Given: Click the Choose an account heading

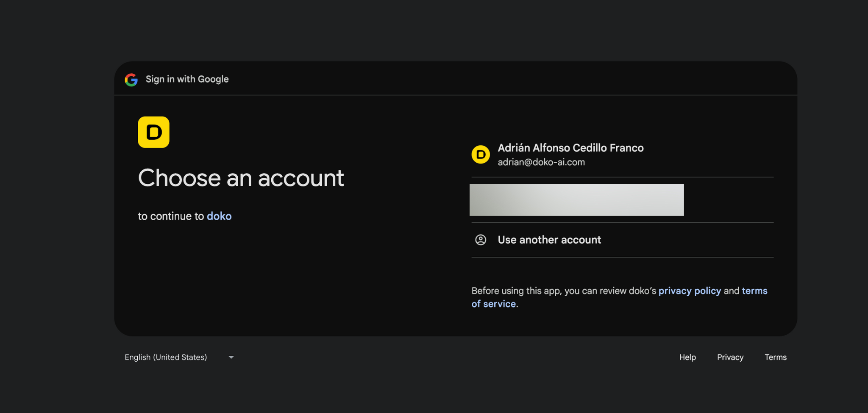Looking at the screenshot, I should 241,178.
